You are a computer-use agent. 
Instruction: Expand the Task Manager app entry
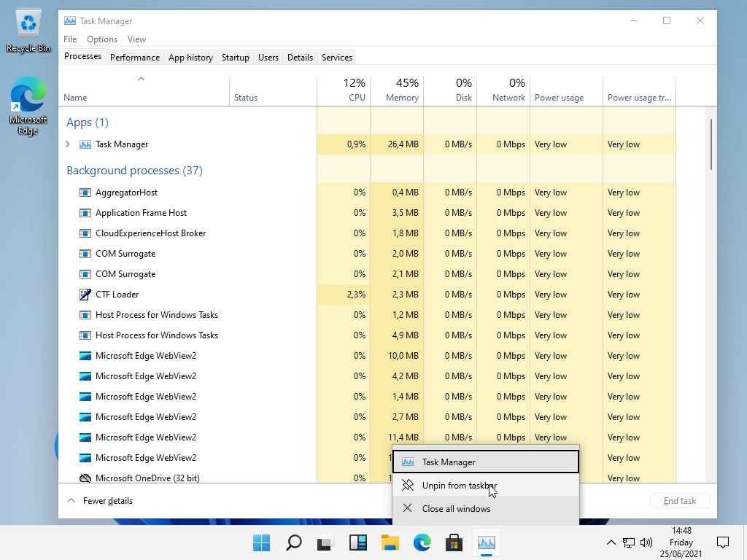[68, 144]
